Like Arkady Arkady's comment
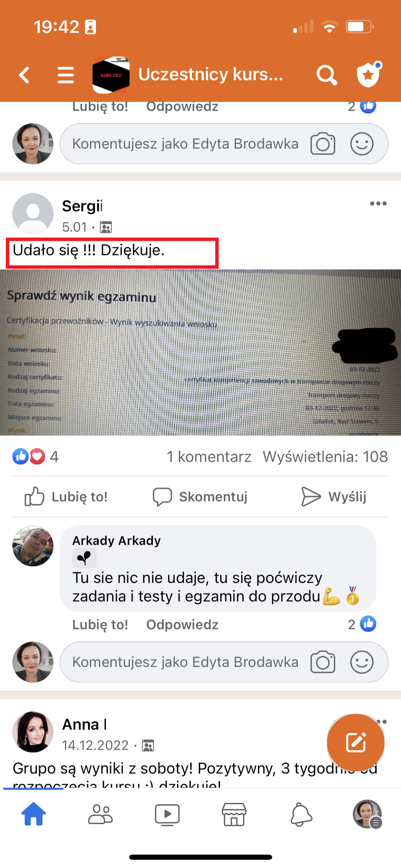This screenshot has height=868, width=401. [x=100, y=625]
